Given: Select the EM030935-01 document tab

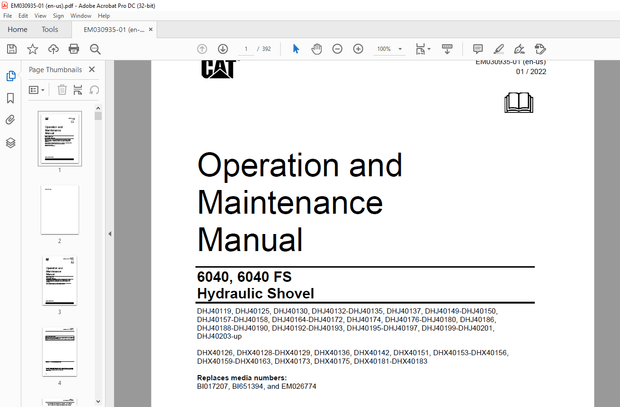Looking at the screenshot, I should [114, 30].
